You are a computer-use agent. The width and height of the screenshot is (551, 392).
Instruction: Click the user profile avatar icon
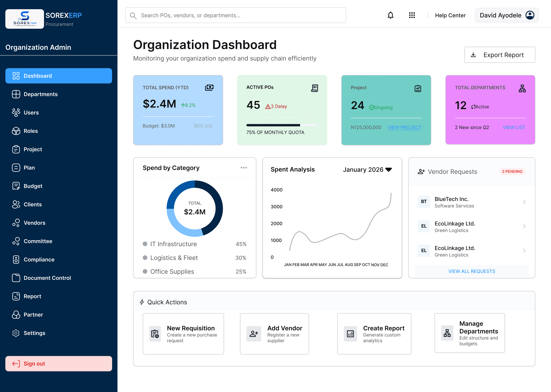[x=530, y=15]
